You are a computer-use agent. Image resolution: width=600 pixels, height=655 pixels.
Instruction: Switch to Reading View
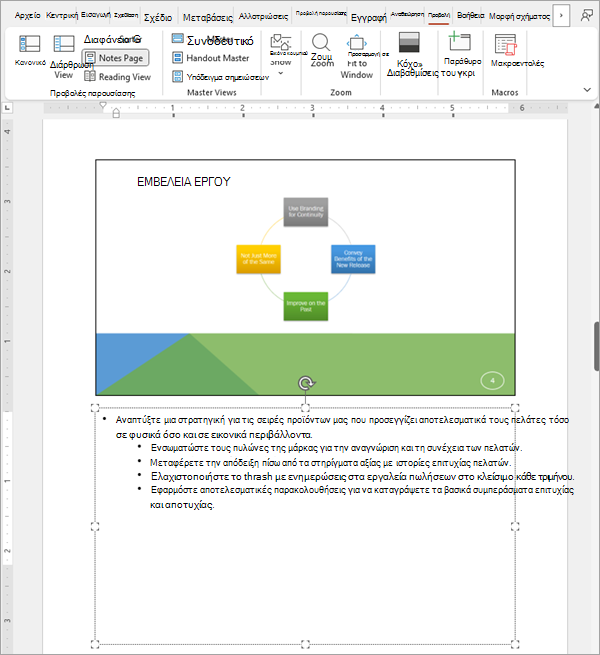[117, 77]
